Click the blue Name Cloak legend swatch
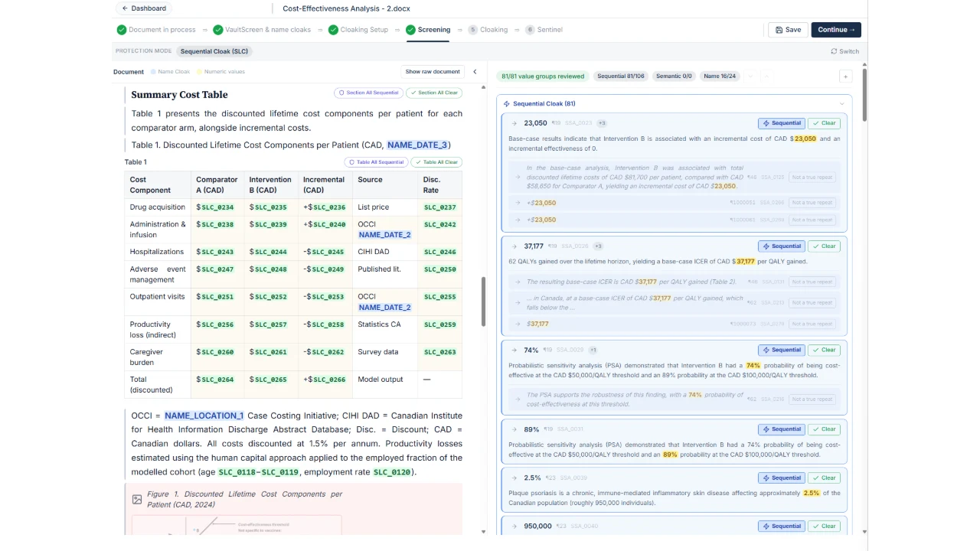This screenshot has width=980, height=551. 153,72
